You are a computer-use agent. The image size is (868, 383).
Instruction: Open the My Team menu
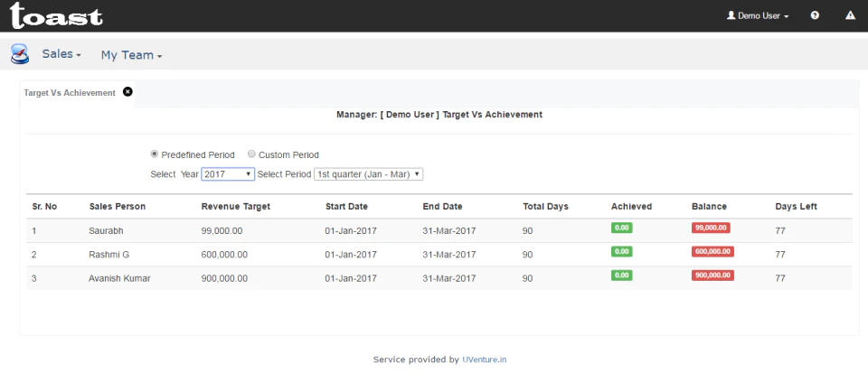click(x=131, y=55)
